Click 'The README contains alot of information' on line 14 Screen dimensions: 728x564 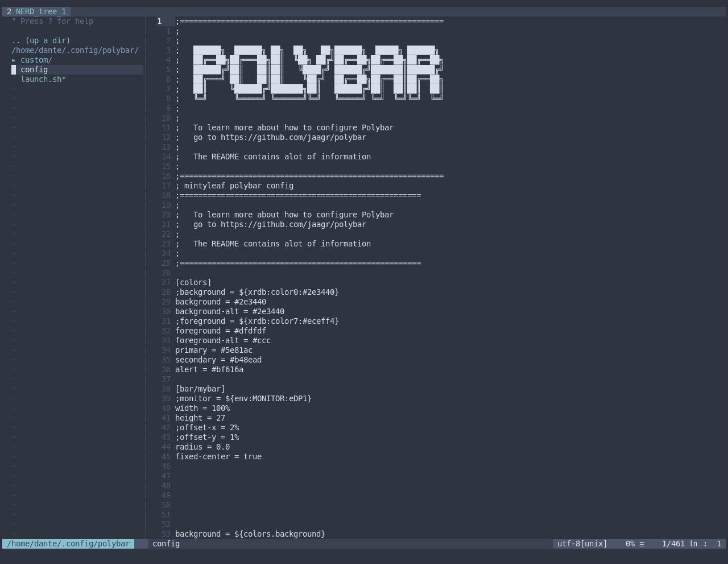(x=282, y=157)
